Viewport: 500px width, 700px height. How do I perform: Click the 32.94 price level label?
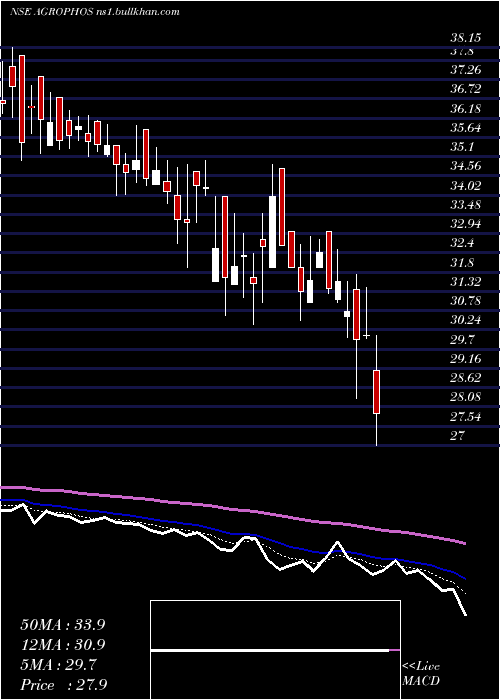tap(465, 224)
